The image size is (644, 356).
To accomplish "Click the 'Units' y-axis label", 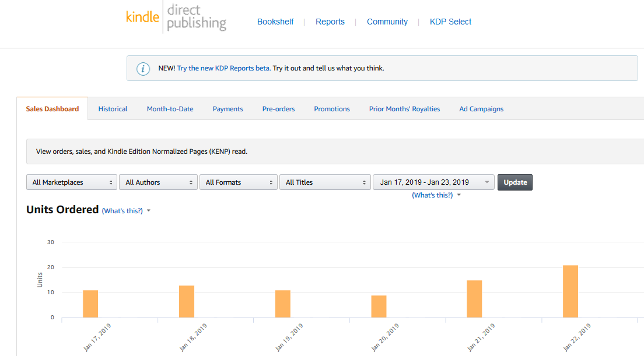I will click(40, 280).
